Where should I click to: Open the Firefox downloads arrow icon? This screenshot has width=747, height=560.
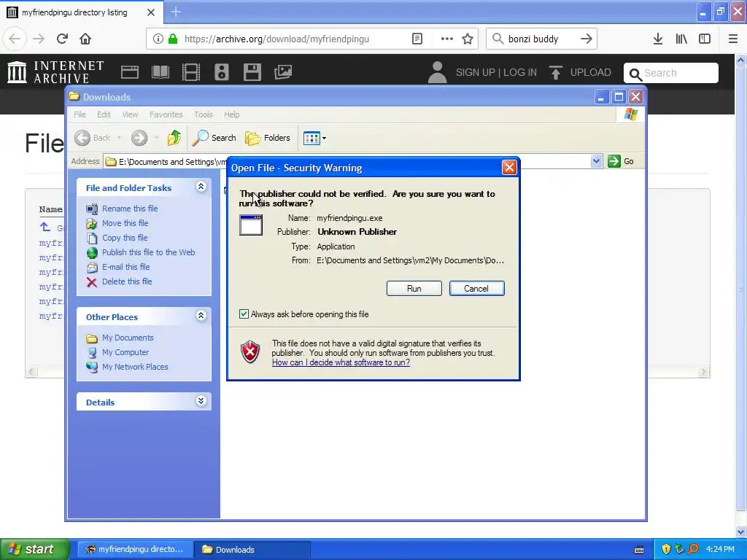[x=658, y=39]
